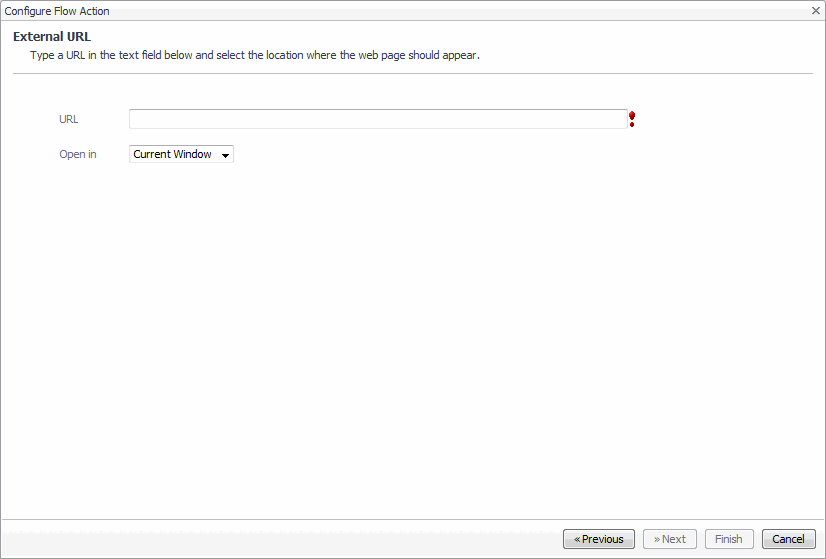
Task: Select the 'External URL' heading
Action: pyautogui.click(x=52, y=37)
